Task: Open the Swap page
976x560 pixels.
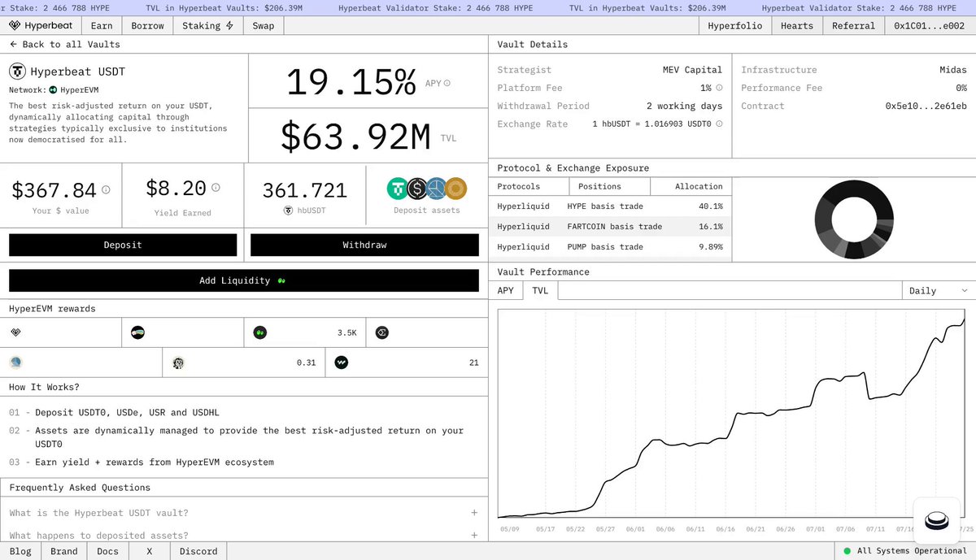Action: pos(264,25)
